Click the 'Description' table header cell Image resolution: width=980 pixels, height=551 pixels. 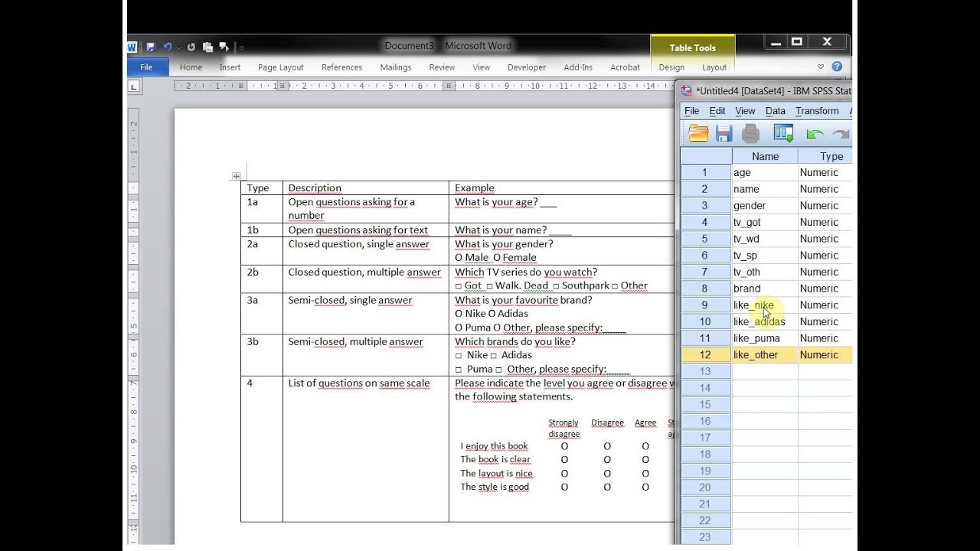click(x=365, y=187)
